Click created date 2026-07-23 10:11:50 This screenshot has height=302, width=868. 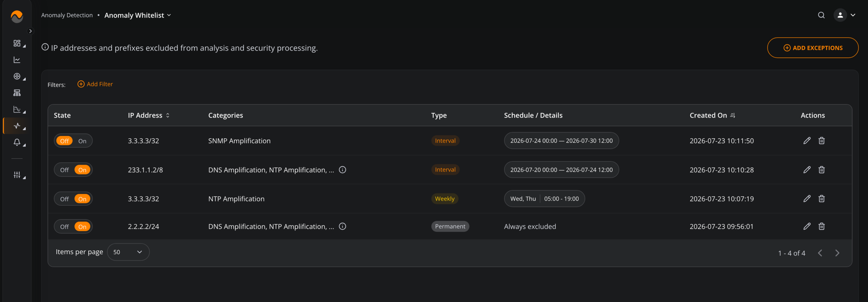[x=722, y=141]
